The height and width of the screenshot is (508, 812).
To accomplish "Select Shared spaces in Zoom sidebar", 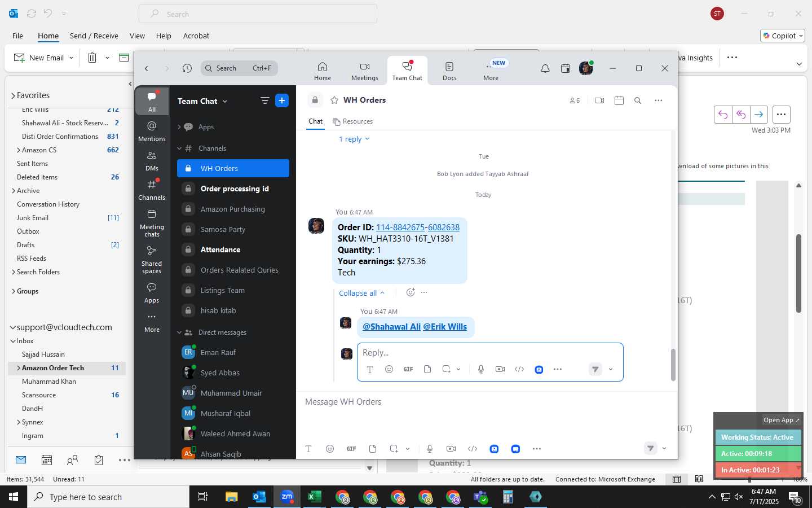I will [152, 260].
